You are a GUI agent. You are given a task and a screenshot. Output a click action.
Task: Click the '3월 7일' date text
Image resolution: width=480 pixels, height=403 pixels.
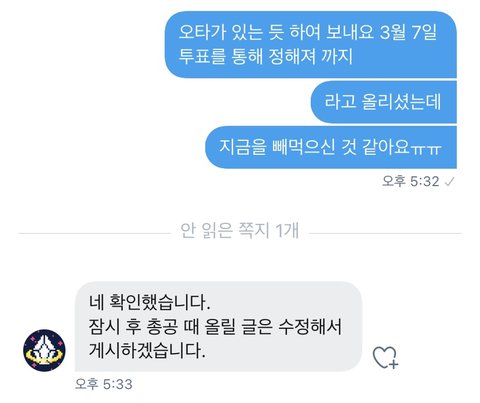click(x=408, y=32)
